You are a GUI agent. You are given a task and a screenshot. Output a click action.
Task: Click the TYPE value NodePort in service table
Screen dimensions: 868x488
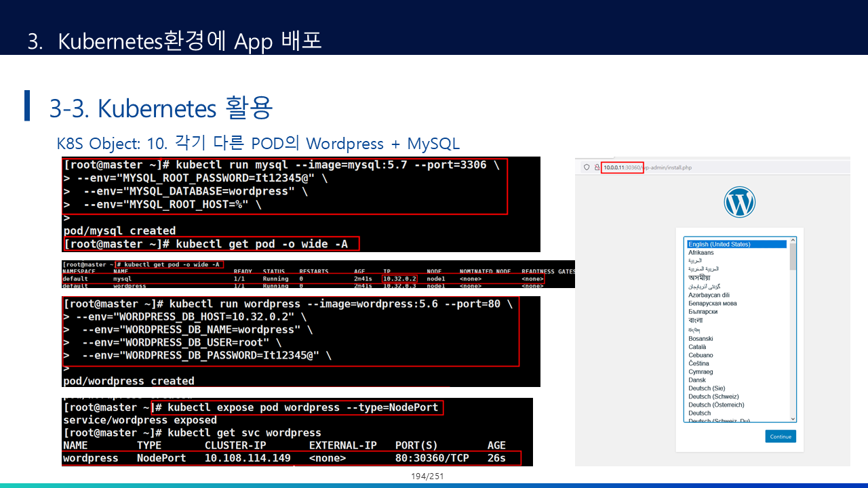(161, 458)
